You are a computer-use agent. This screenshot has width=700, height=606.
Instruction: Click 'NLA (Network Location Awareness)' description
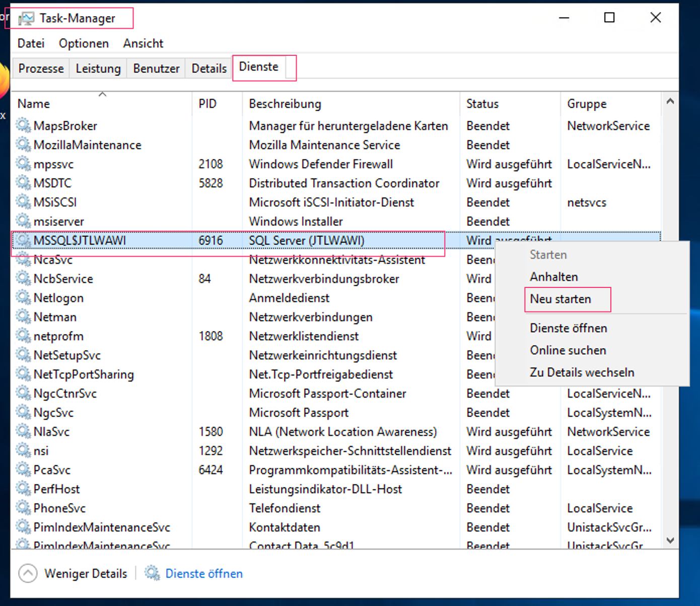[x=343, y=432]
